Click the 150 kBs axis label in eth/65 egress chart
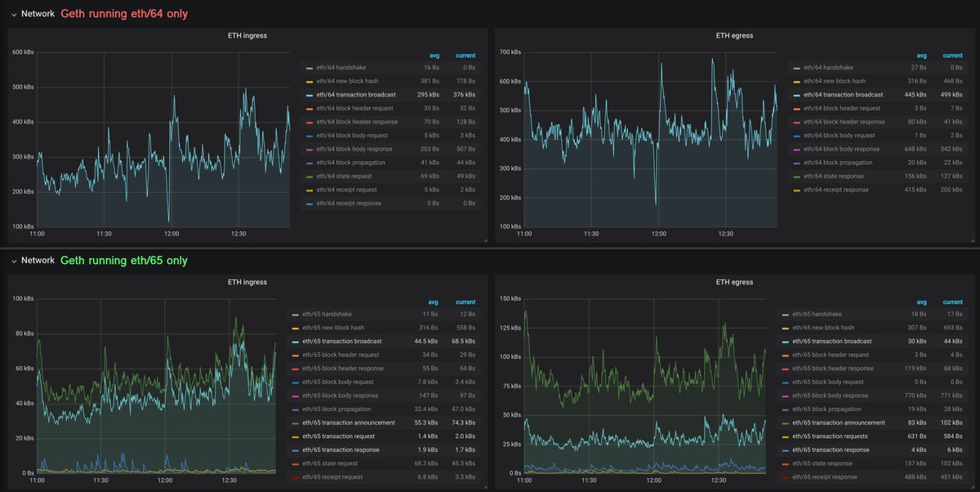This screenshot has height=492, width=980. pos(509,299)
